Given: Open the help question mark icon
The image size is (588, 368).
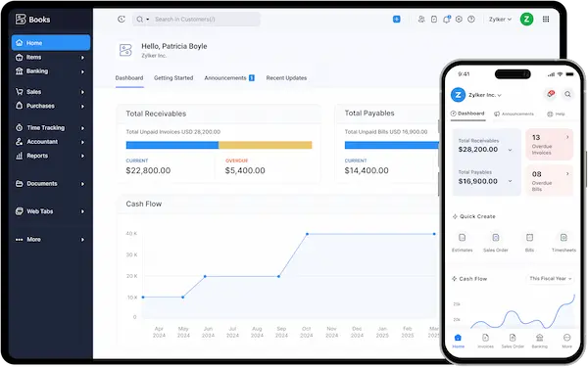Looking at the screenshot, I should pyautogui.click(x=471, y=20).
